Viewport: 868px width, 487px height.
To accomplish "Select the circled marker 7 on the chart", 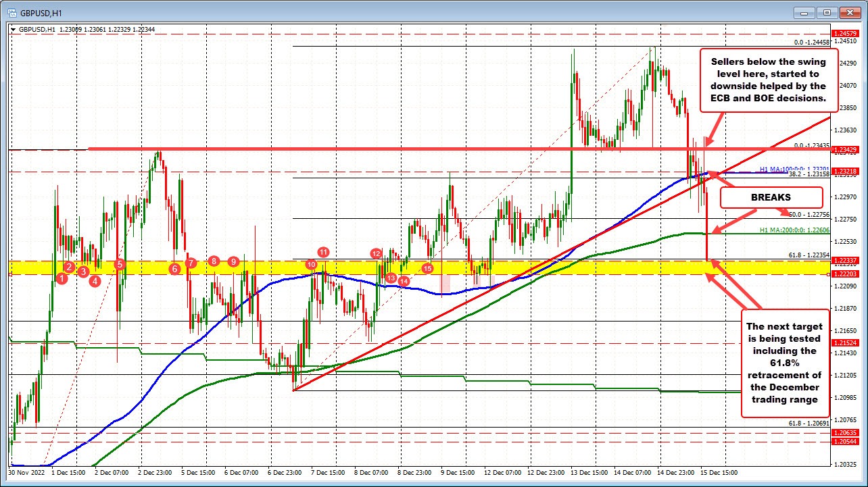I will tap(190, 263).
